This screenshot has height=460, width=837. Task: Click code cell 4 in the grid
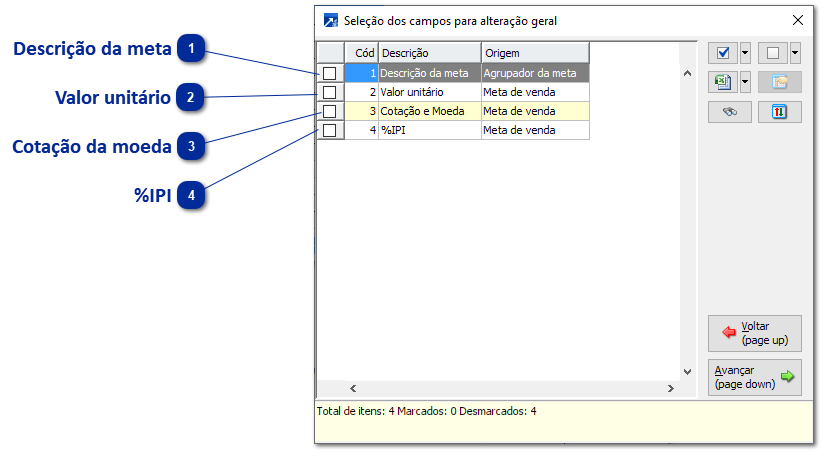click(361, 130)
